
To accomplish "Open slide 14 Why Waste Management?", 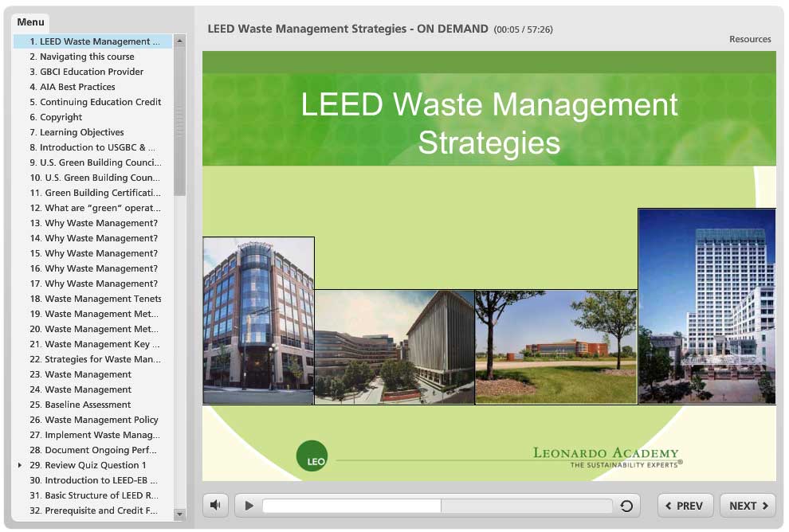I will pyautogui.click(x=92, y=238).
